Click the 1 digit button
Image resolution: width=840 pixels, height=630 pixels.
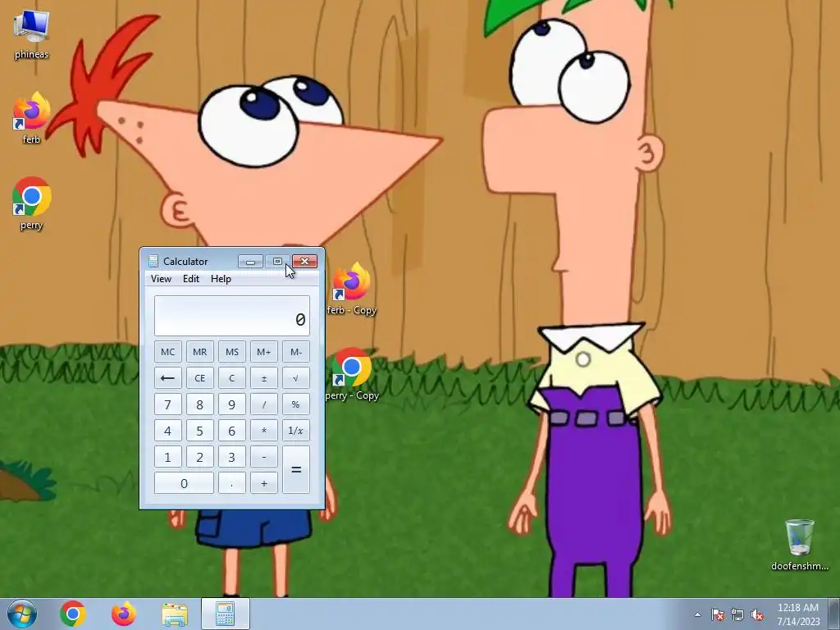167,457
